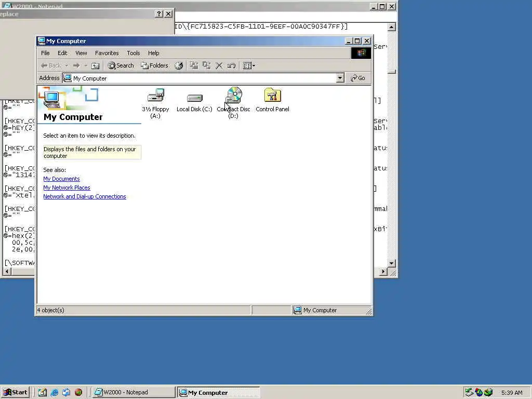Click Notepad horizontal scrollbar left arrow
Screen dimensions: 532x399
[7, 271]
